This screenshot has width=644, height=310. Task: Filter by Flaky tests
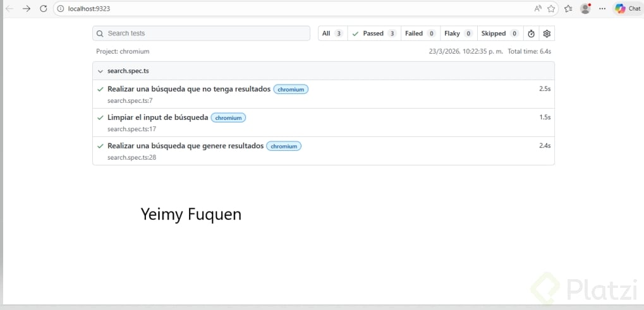459,33
